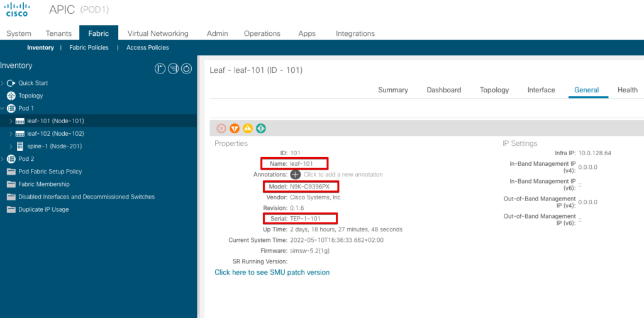This screenshot has height=318, width=644.
Task: Click the leaf-101 switch icon
Action: point(20,121)
